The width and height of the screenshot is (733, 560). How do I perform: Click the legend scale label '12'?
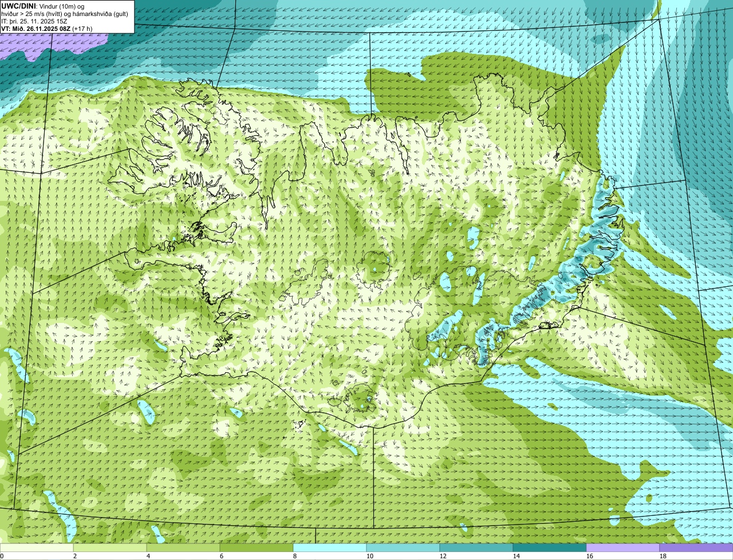(443, 556)
